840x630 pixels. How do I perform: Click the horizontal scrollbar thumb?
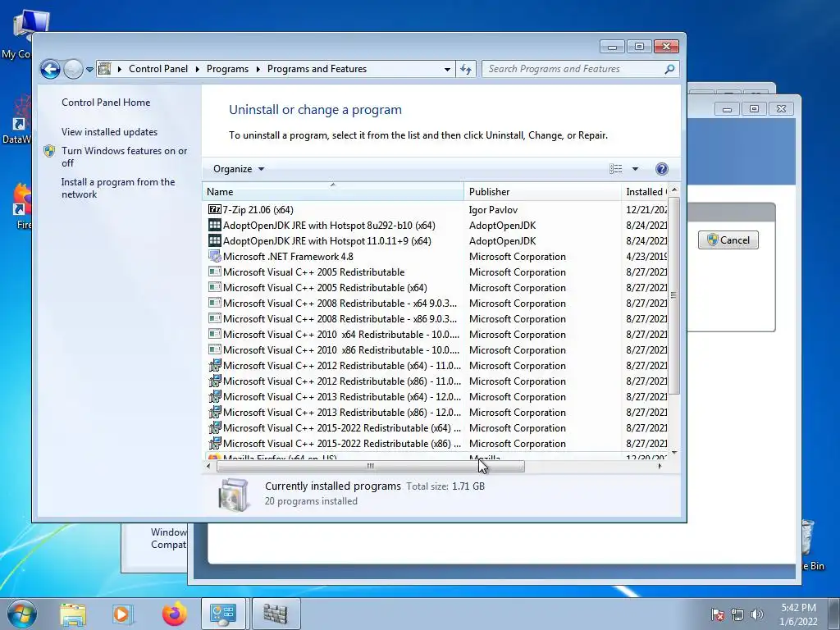pyautogui.click(x=370, y=466)
